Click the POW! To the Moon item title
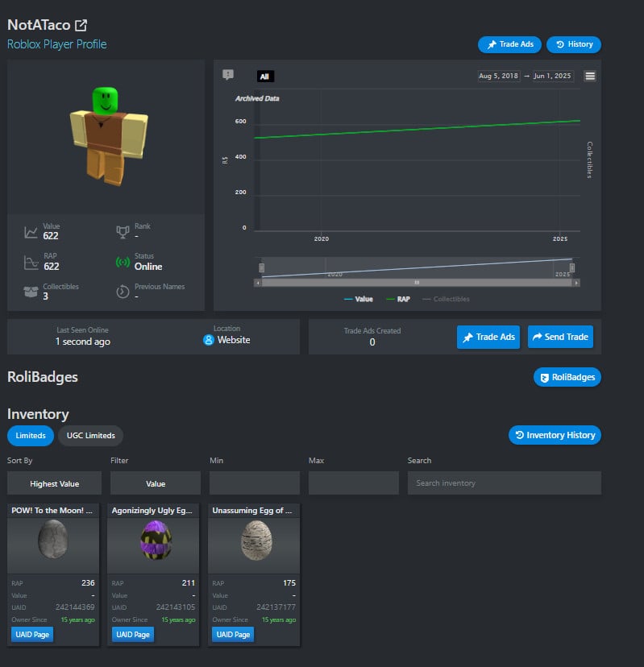 tap(52, 511)
